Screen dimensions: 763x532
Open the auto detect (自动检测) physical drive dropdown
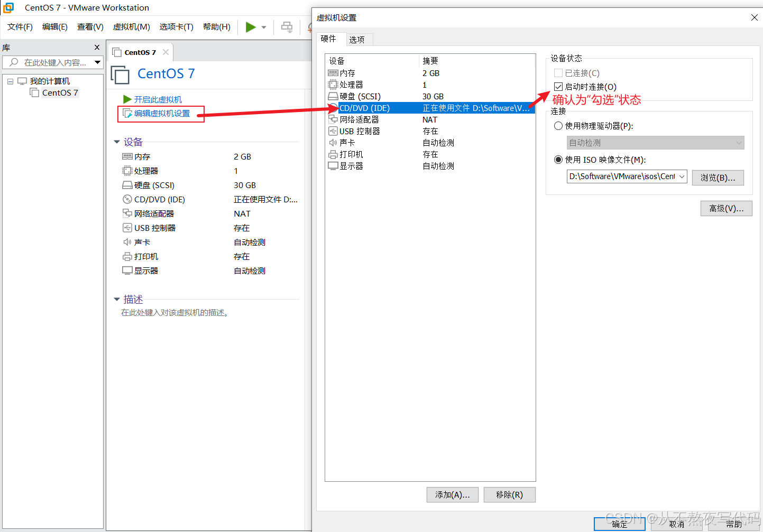click(655, 143)
